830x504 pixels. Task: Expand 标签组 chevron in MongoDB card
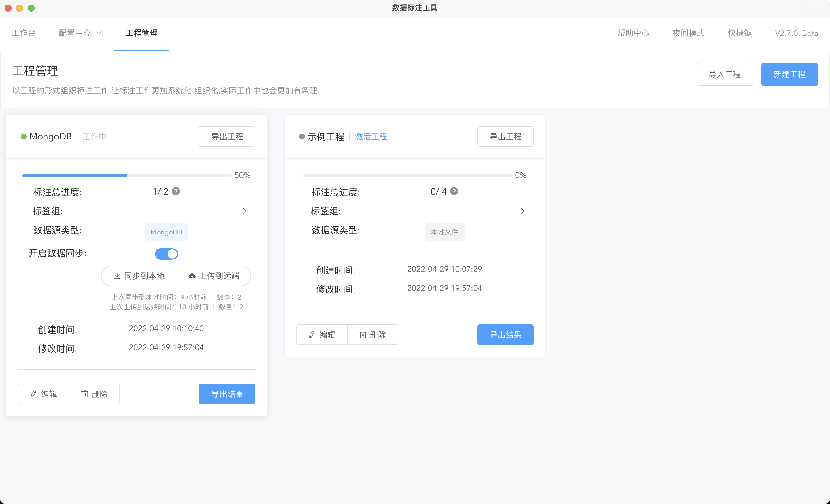(x=244, y=211)
